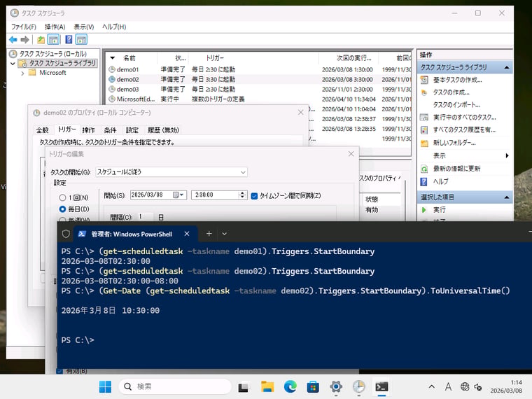The image size is (532, 399).
Task: Select the 1 回(N) radio button
Action: [62, 197]
